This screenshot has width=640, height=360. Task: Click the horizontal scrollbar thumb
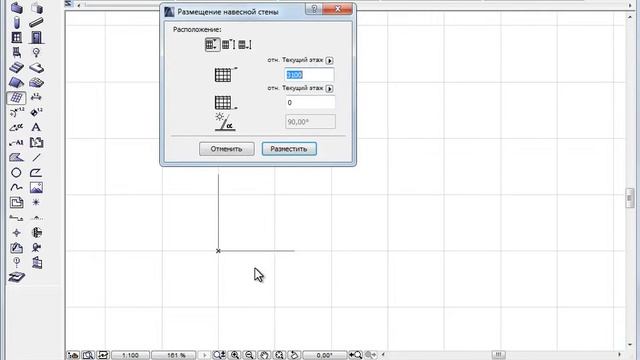(498, 355)
